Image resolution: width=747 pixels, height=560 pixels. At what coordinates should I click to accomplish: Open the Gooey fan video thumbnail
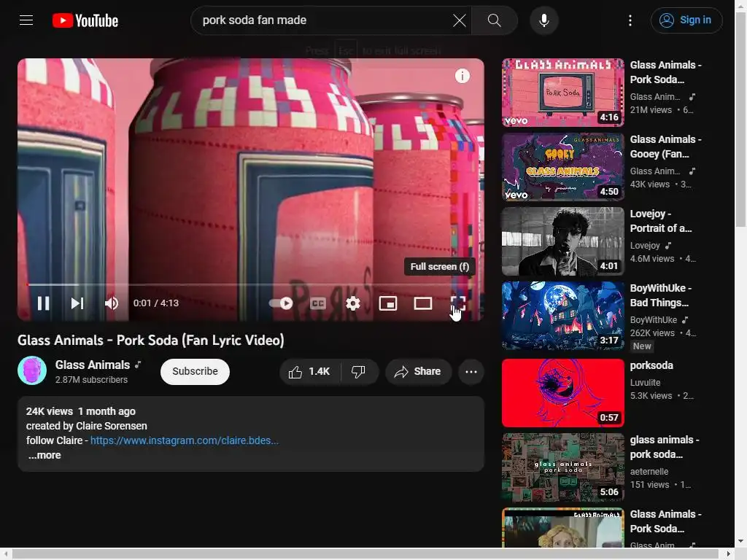pos(562,167)
